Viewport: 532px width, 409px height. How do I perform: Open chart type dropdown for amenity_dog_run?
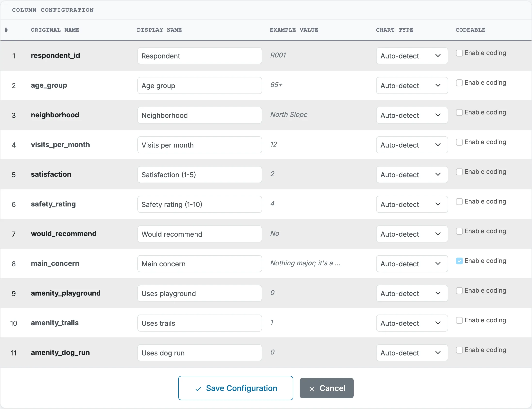[412, 353]
